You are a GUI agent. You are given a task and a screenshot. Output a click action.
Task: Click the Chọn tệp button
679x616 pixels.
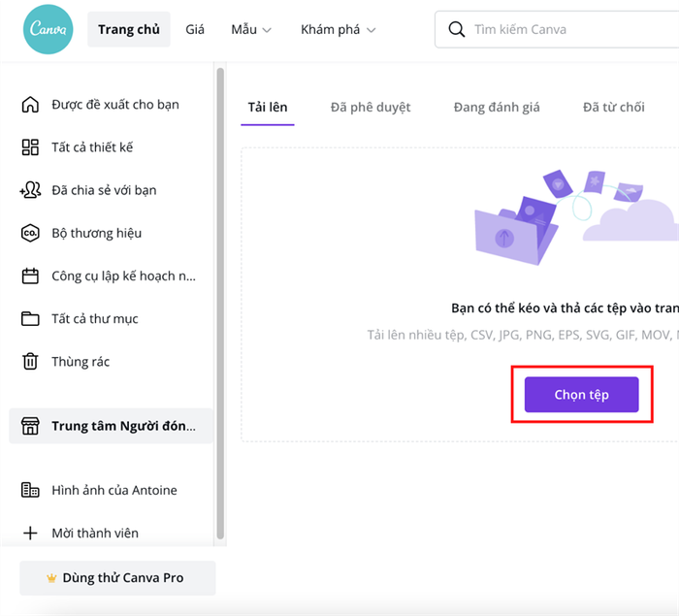tap(582, 395)
